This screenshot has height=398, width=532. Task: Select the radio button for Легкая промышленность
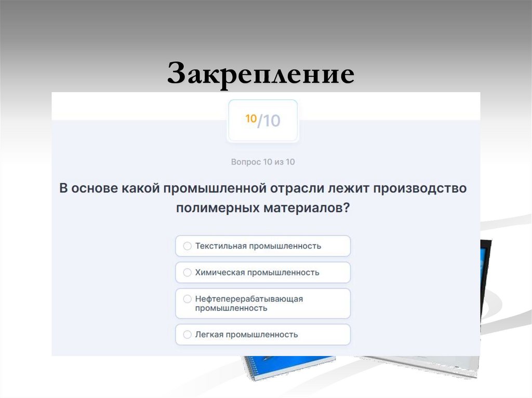coord(187,335)
